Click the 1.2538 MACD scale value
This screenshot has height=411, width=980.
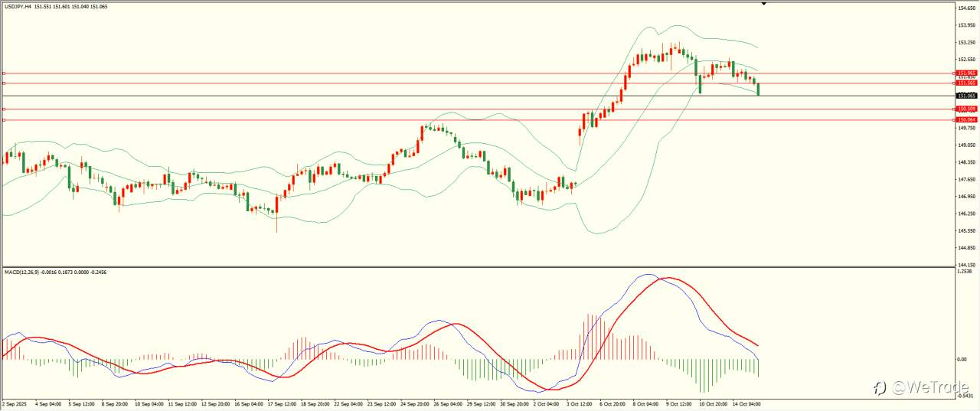click(x=965, y=272)
